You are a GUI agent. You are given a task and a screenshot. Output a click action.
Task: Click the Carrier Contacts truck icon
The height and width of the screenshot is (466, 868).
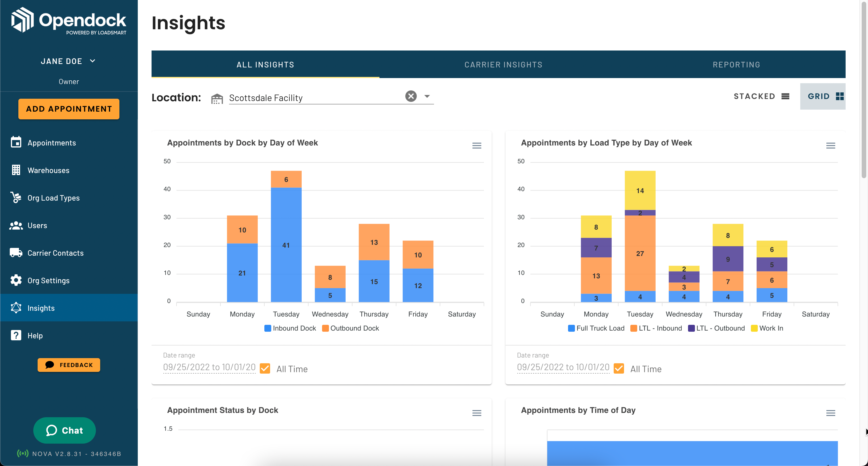point(16,253)
